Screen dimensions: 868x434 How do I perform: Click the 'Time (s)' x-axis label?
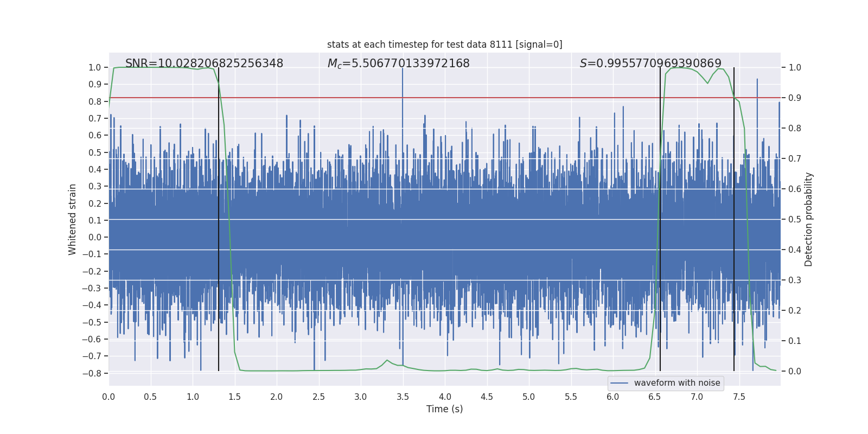click(444, 409)
